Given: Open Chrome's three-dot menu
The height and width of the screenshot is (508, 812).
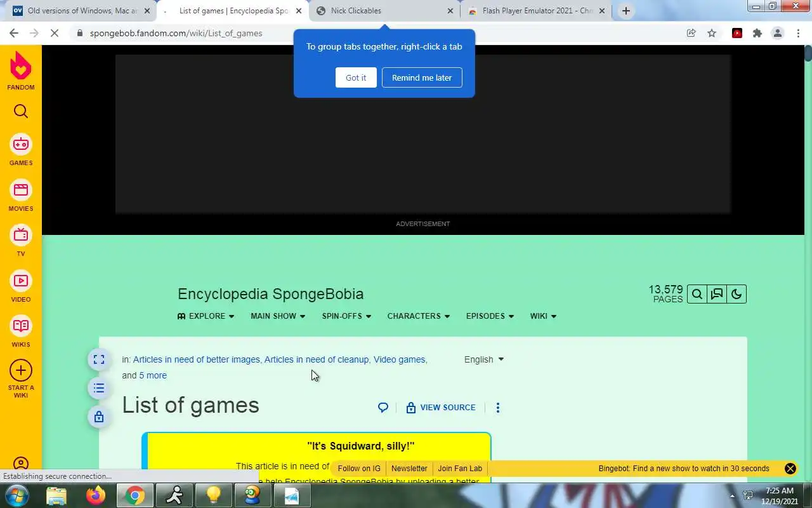Looking at the screenshot, I should tap(798, 33).
